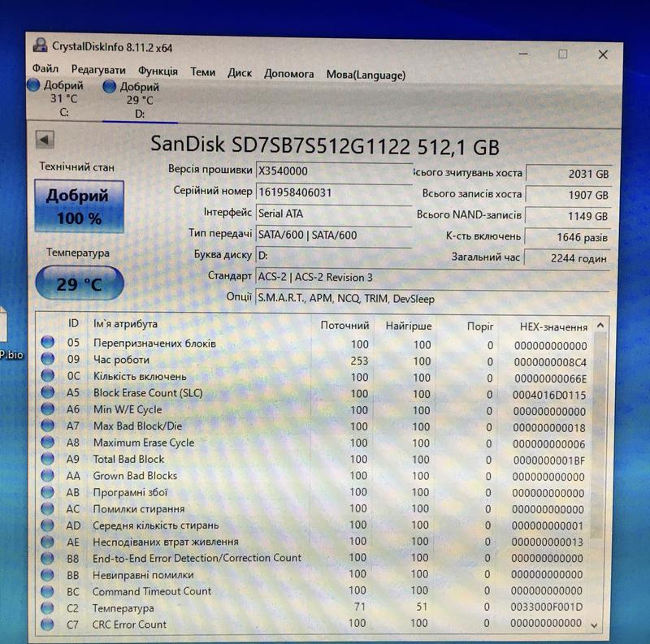Image resolution: width=650 pixels, height=644 pixels.
Task: Click status orb for Total Bad Block
Action: pyautogui.click(x=48, y=460)
